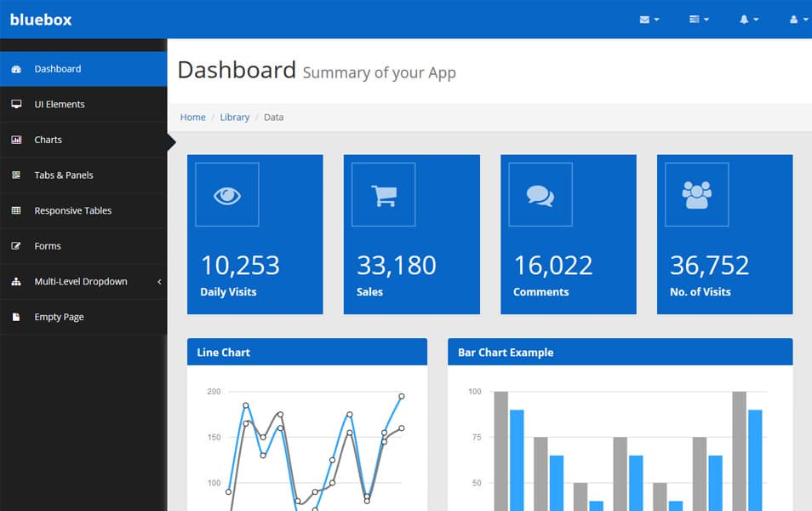The image size is (812, 511).
Task: Click the user profile icon
Action: point(794,19)
